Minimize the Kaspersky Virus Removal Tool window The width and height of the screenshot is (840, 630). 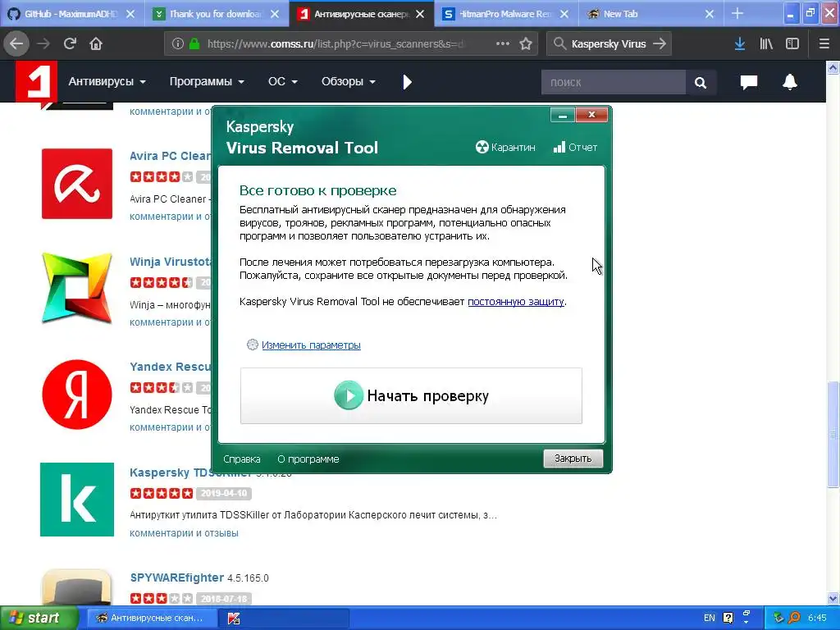[563, 115]
